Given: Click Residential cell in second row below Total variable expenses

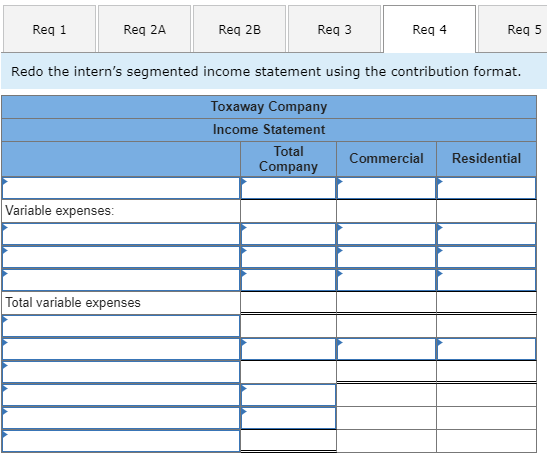Looking at the screenshot, I should [x=486, y=349].
